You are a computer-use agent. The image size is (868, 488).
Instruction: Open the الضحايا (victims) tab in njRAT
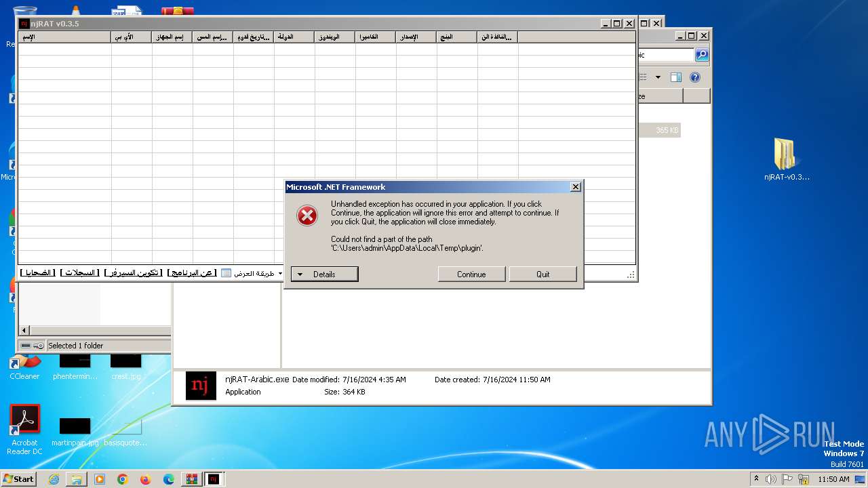point(37,273)
